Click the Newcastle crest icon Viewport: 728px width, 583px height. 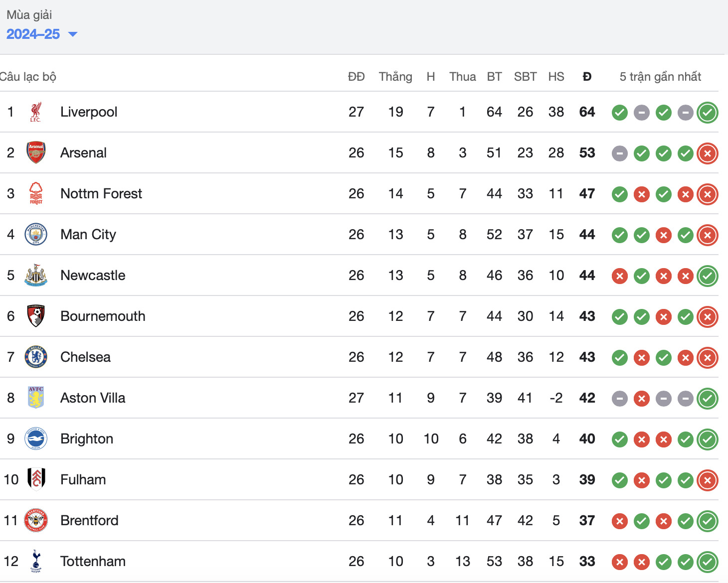click(x=36, y=275)
